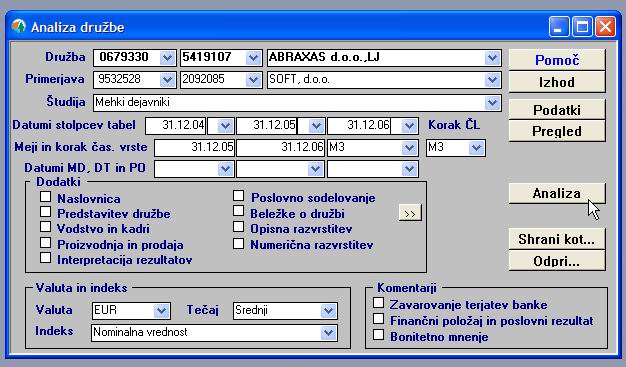Check Opisna razvrstitev option
The width and height of the screenshot is (626, 367).
pos(238,227)
